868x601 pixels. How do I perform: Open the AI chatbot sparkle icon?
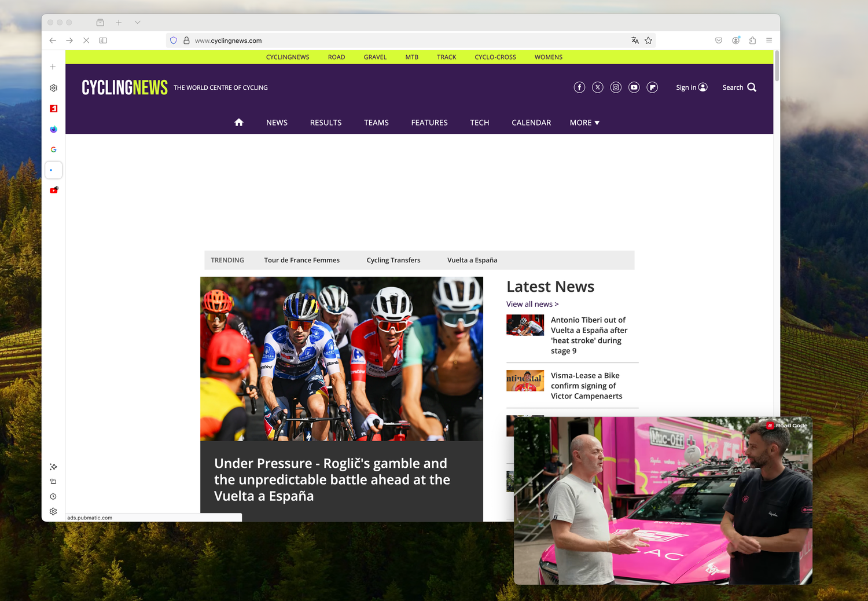click(53, 467)
